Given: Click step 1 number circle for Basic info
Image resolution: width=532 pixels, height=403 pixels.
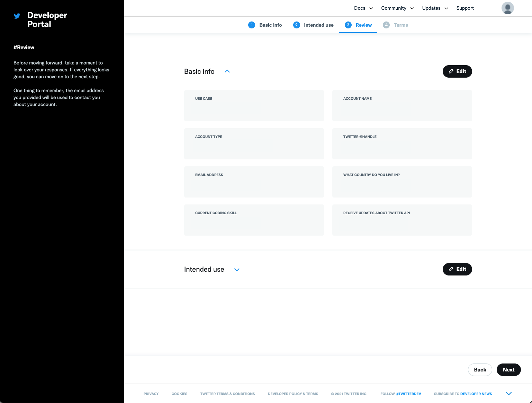Looking at the screenshot, I should (x=252, y=25).
